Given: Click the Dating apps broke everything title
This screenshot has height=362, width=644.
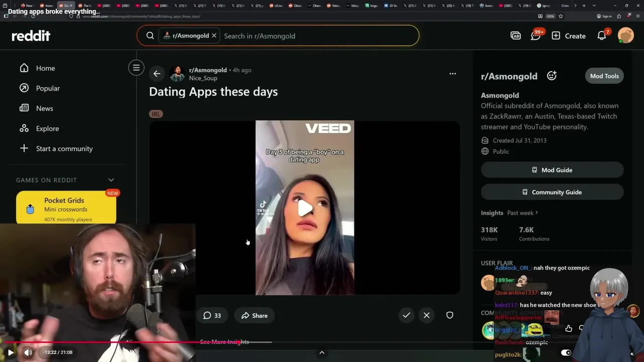Looking at the screenshot, I should tap(54, 12).
